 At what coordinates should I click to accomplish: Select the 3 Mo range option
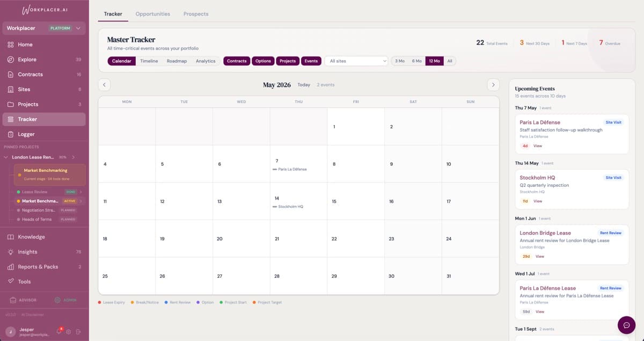click(400, 61)
